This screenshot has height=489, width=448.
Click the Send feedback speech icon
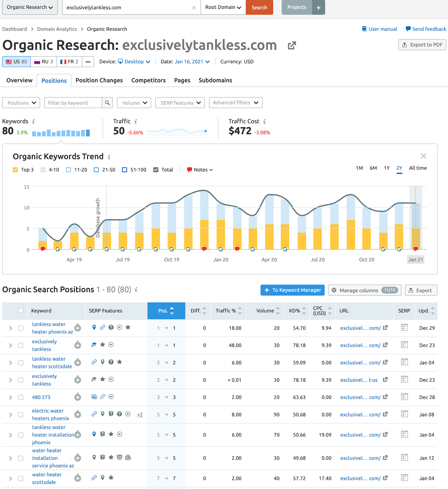click(x=408, y=29)
